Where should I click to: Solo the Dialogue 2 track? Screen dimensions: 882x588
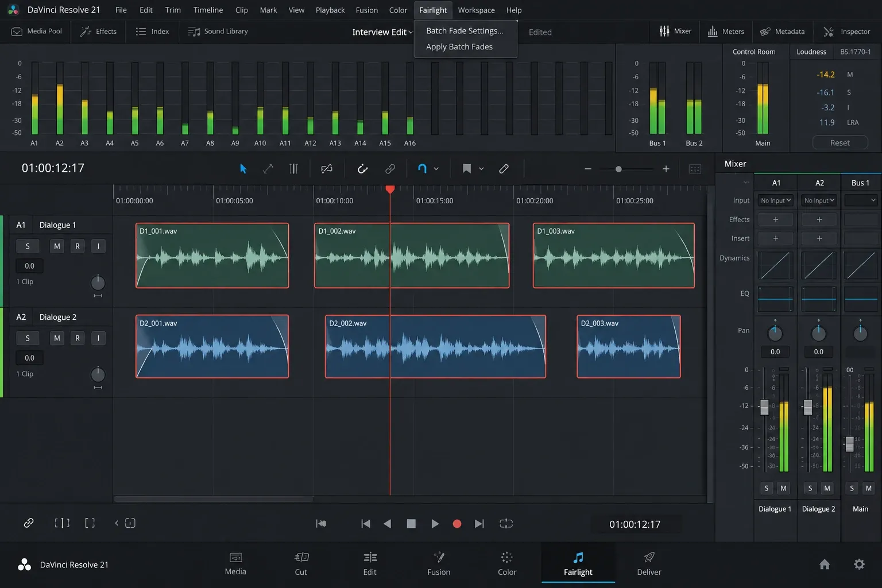(x=28, y=338)
